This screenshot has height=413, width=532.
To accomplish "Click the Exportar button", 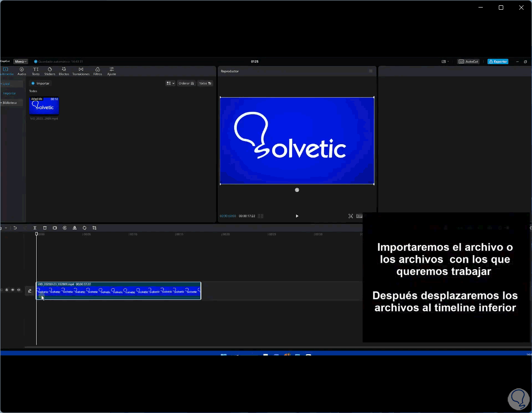I will point(498,61).
